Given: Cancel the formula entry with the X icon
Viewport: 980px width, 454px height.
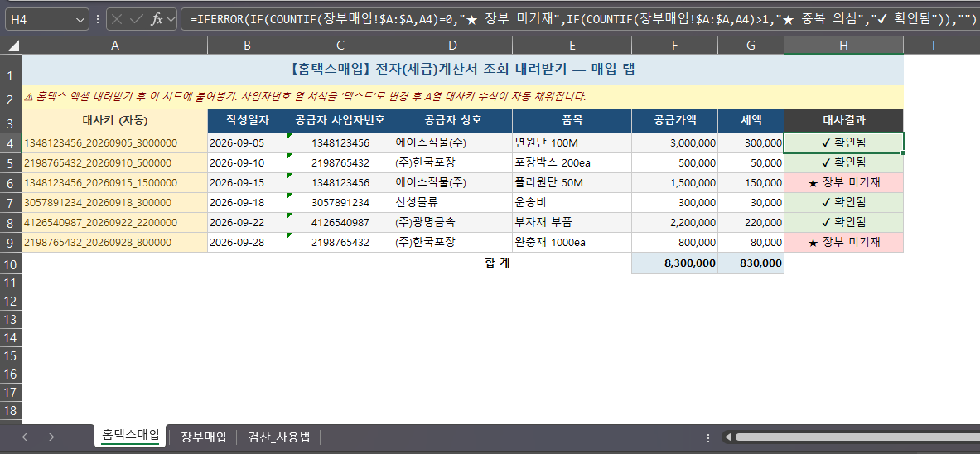Looking at the screenshot, I should click(x=117, y=19).
